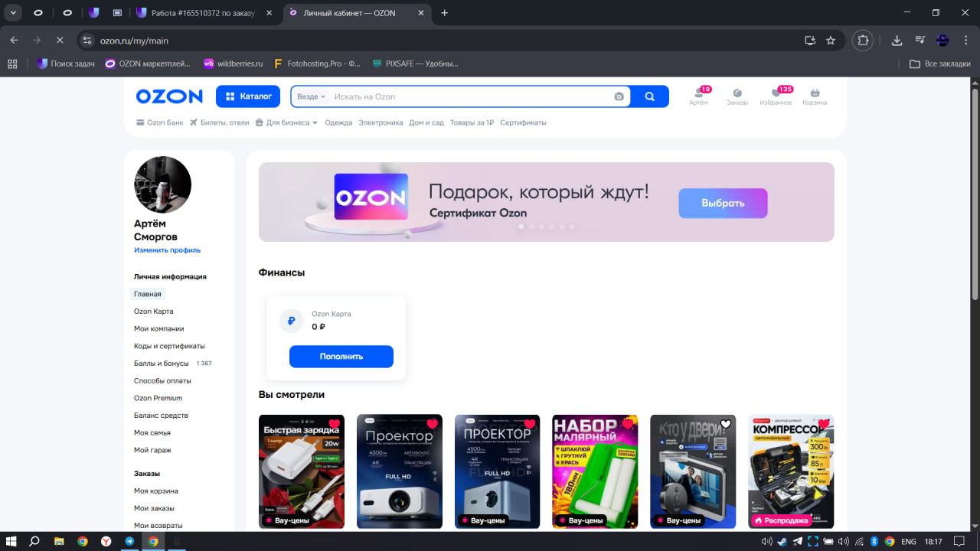Click the install app icon in address bar
This screenshot has height=551, width=980.
(x=810, y=41)
